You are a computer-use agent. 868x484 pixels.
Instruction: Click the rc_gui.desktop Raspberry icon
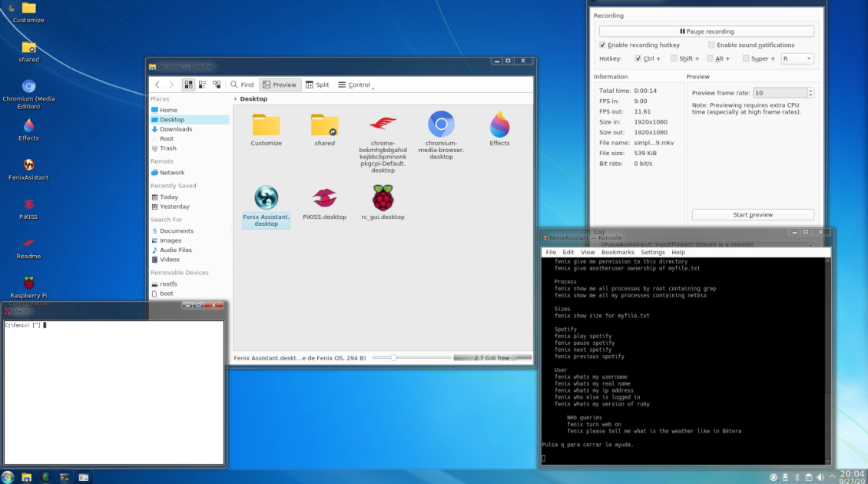[x=383, y=198]
